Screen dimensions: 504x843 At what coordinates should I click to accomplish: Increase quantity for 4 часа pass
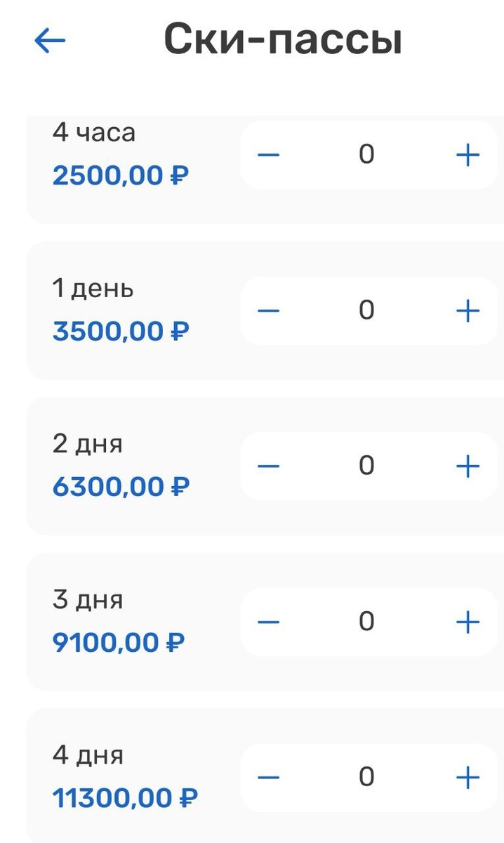467,155
